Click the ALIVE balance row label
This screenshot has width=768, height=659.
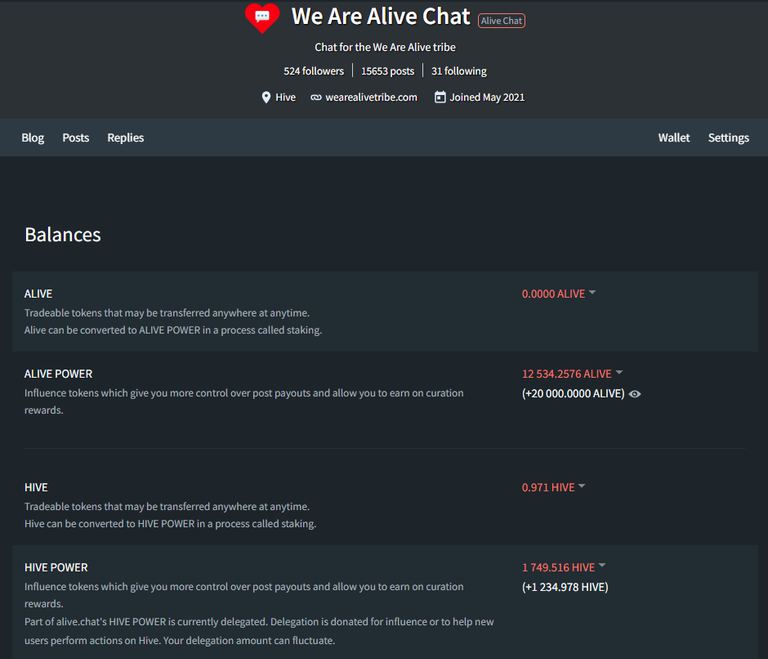coord(38,294)
